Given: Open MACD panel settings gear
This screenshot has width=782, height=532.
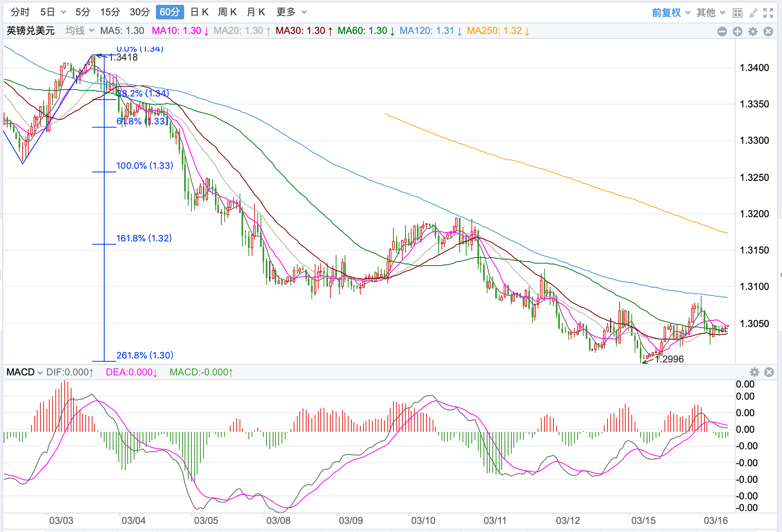Looking at the screenshot, I should tap(754, 372).
